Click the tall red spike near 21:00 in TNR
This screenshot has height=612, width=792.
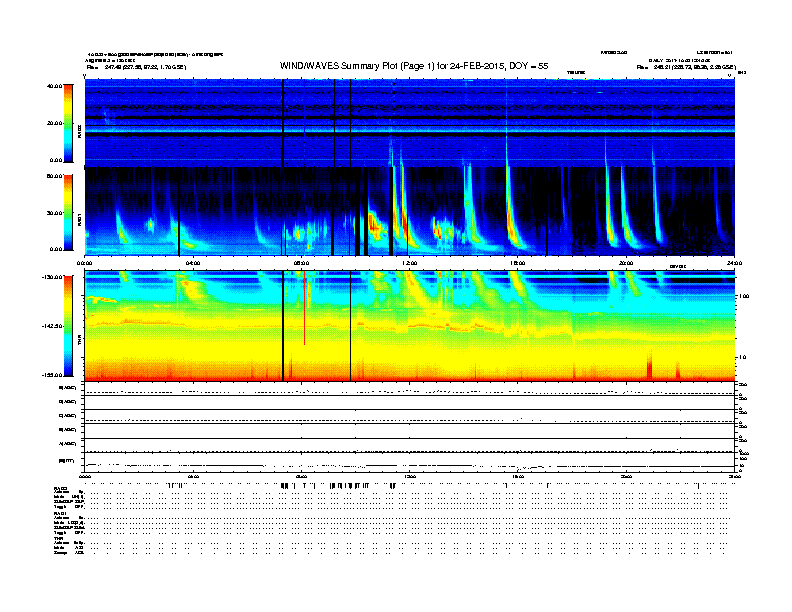[650, 365]
